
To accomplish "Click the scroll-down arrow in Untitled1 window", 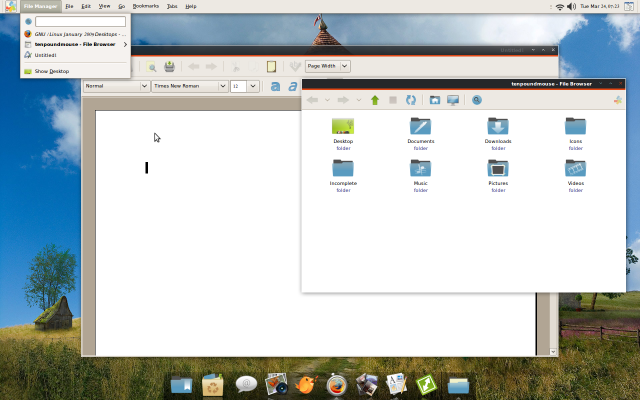I will [553, 351].
